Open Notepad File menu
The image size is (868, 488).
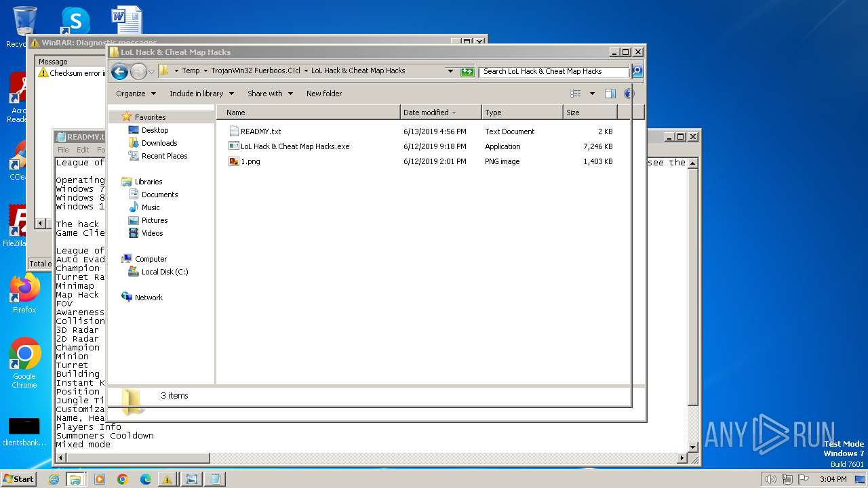63,150
